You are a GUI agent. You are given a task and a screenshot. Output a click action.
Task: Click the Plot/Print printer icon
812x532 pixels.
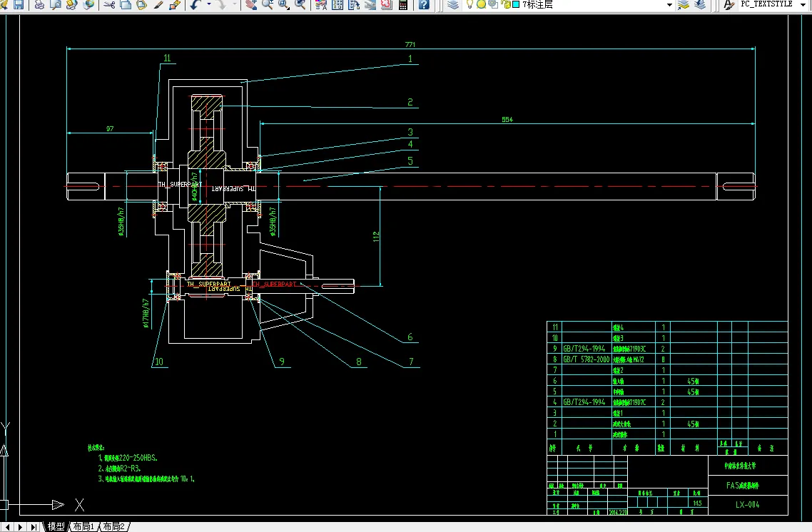(x=39, y=5)
